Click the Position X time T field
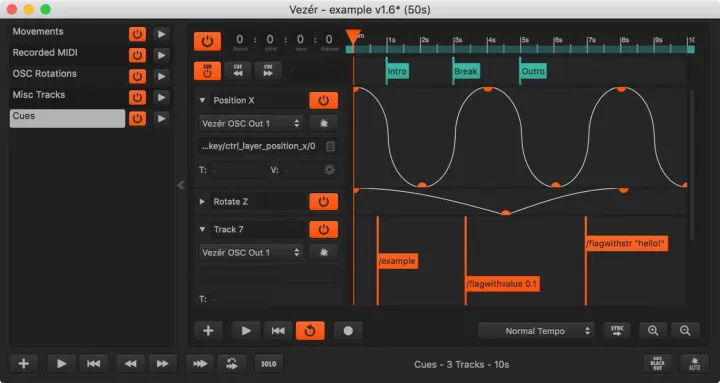The width and height of the screenshot is (720, 383). 238,170
